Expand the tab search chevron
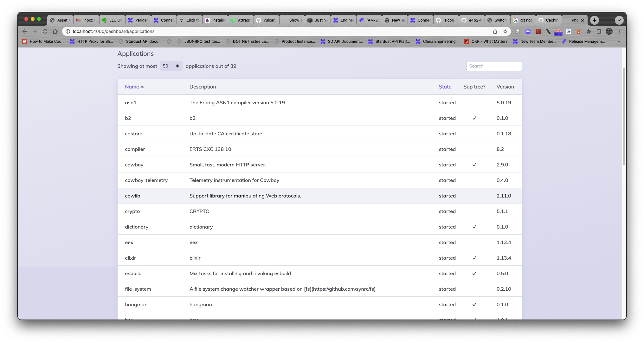 coord(619,20)
